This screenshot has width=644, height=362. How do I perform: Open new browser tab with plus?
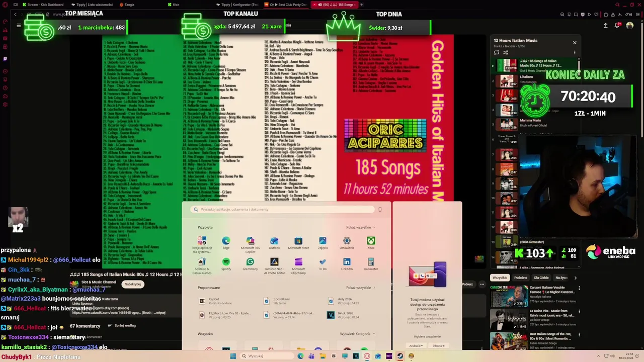361,5
